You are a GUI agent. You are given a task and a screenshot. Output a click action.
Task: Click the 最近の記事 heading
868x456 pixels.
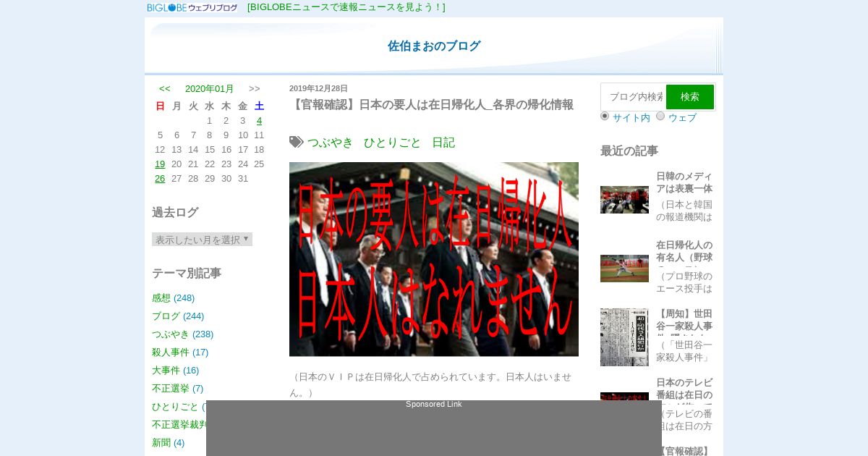click(x=629, y=151)
